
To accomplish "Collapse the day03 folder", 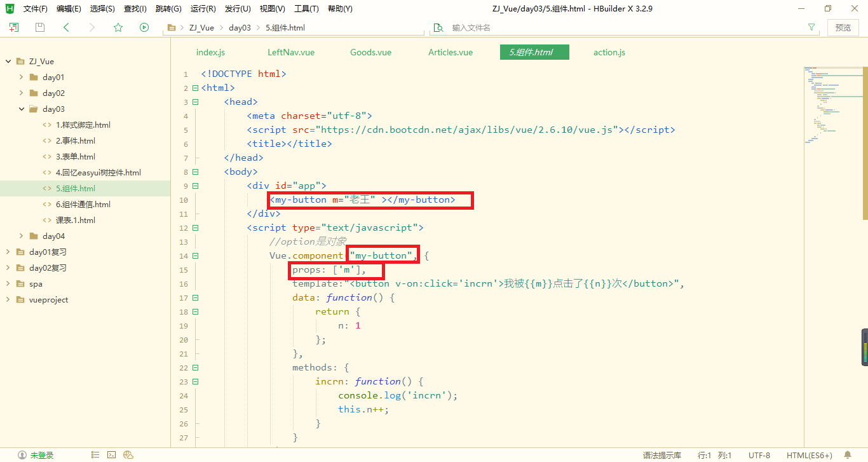I will pyautogui.click(x=22, y=109).
